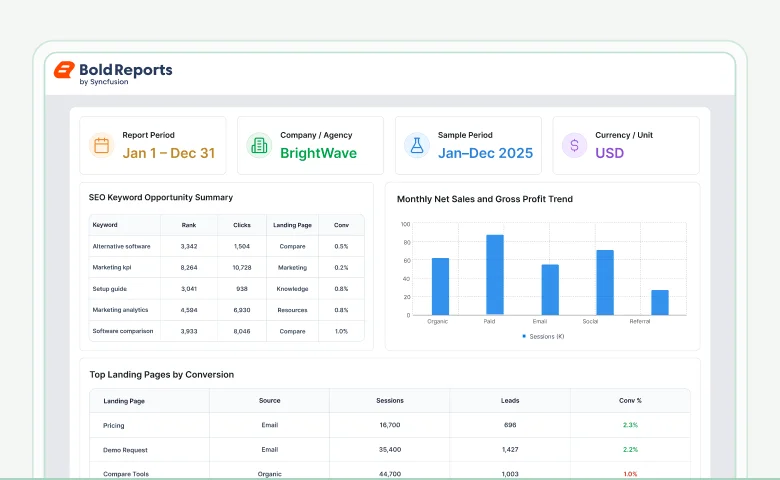Click the Conv column header in SEO table
The width and height of the screenshot is (780, 480).
[x=341, y=225]
